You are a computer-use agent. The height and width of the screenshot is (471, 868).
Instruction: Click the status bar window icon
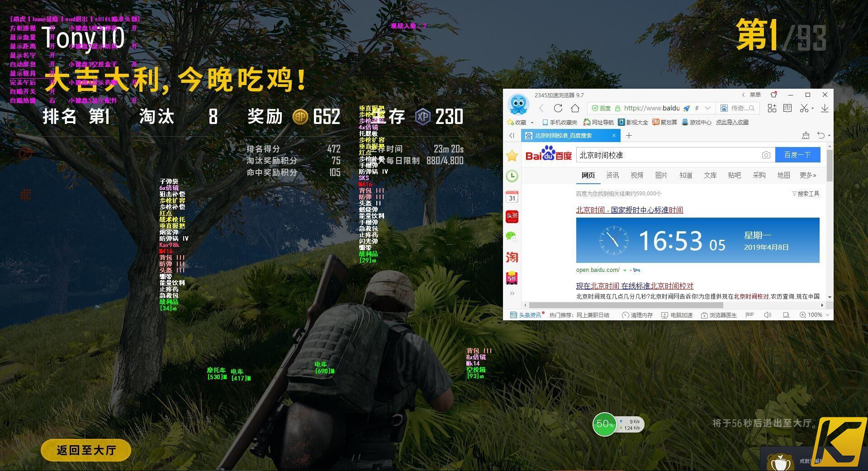(x=786, y=315)
